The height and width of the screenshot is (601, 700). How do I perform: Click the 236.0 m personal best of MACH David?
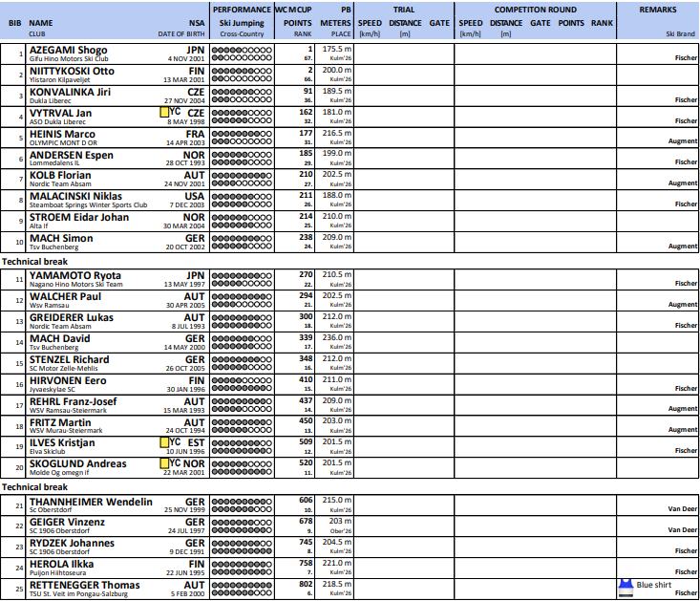(337, 337)
